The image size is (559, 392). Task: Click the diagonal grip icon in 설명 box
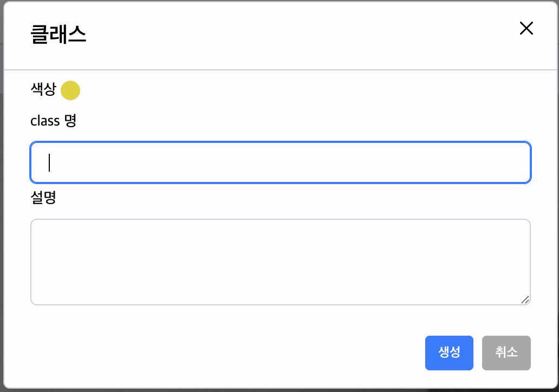pyautogui.click(x=525, y=300)
